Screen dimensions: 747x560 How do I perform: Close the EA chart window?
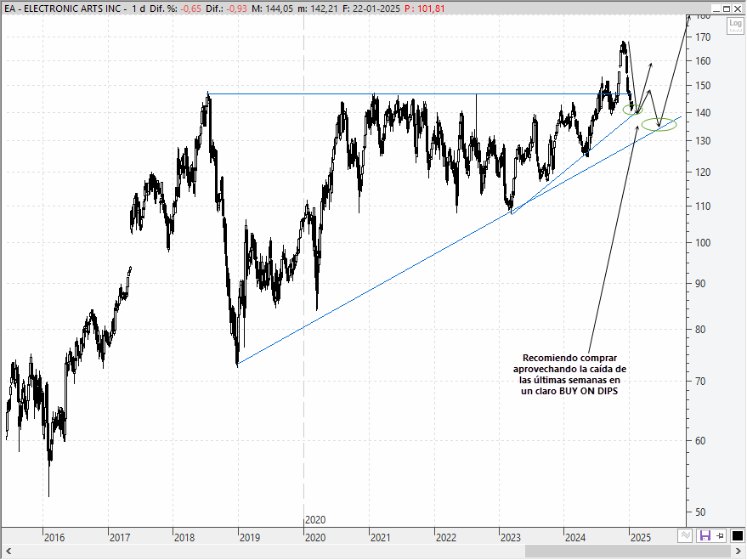pos(738,8)
